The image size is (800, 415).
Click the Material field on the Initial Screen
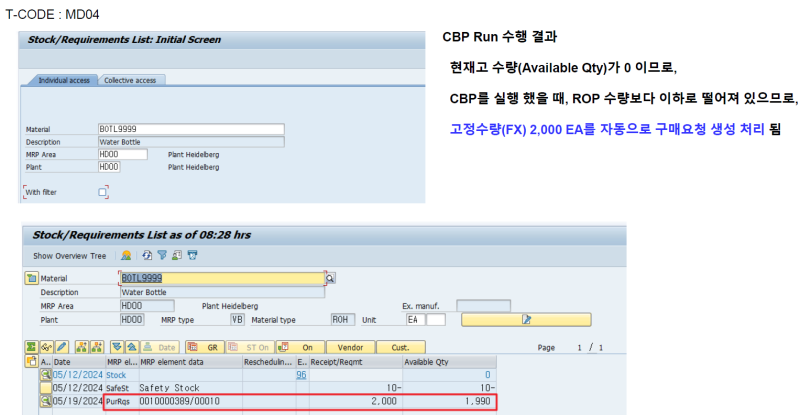[191, 129]
